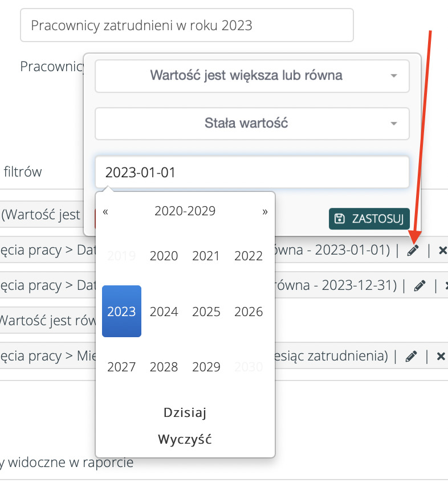Select year 2028 in the date picker

[x=164, y=367]
